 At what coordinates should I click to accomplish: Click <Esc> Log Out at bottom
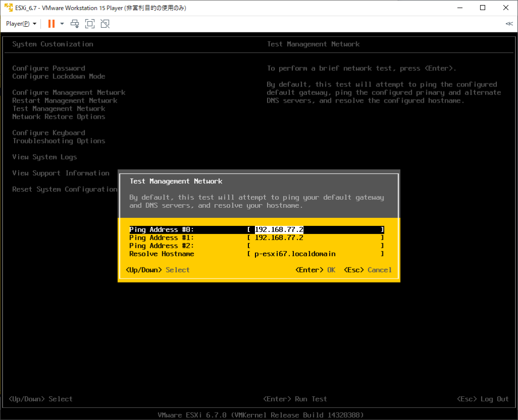click(x=483, y=399)
